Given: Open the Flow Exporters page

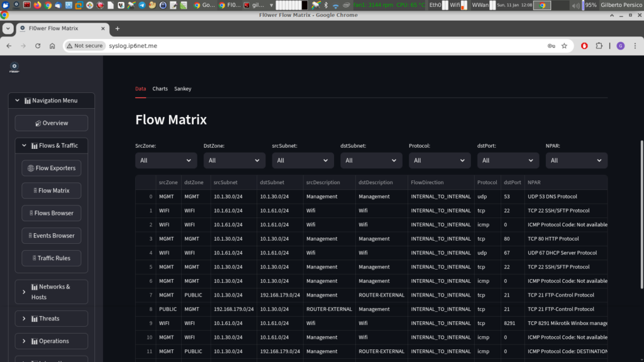Looking at the screenshot, I should click(x=52, y=168).
